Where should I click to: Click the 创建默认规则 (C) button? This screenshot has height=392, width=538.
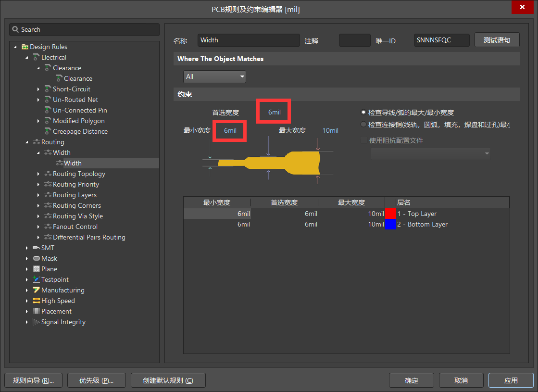168,380
